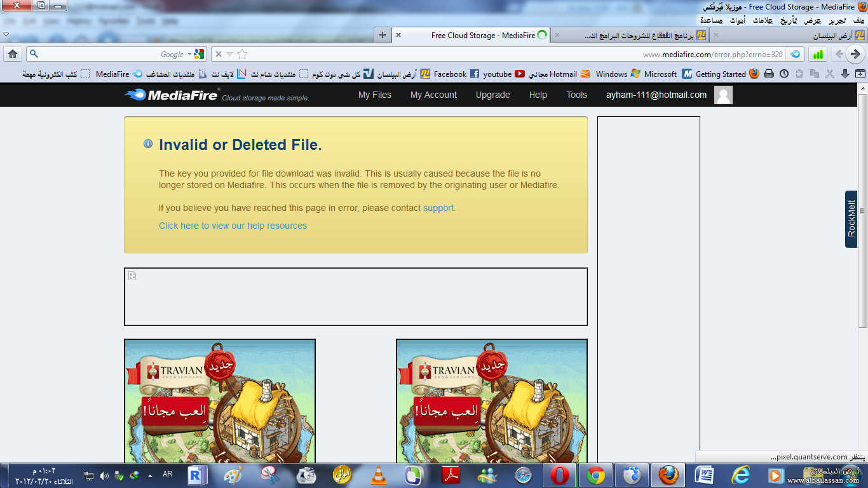Open the Getting Started bookmark
This screenshot has height=488, width=868.
[727, 74]
